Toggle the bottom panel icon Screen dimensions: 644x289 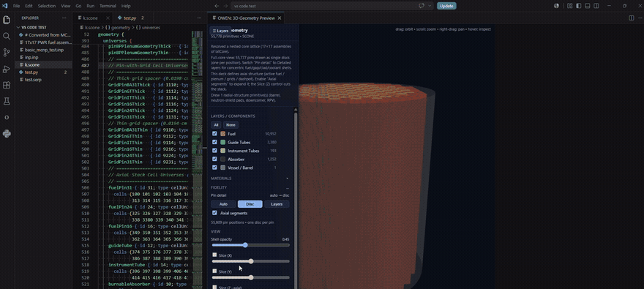coord(588,6)
